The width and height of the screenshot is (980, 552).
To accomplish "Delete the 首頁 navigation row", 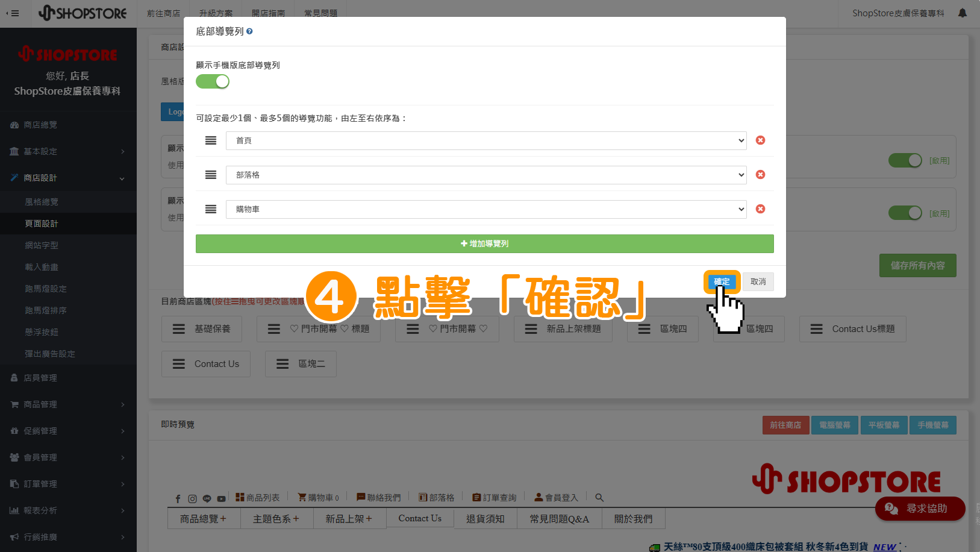I will click(x=760, y=140).
